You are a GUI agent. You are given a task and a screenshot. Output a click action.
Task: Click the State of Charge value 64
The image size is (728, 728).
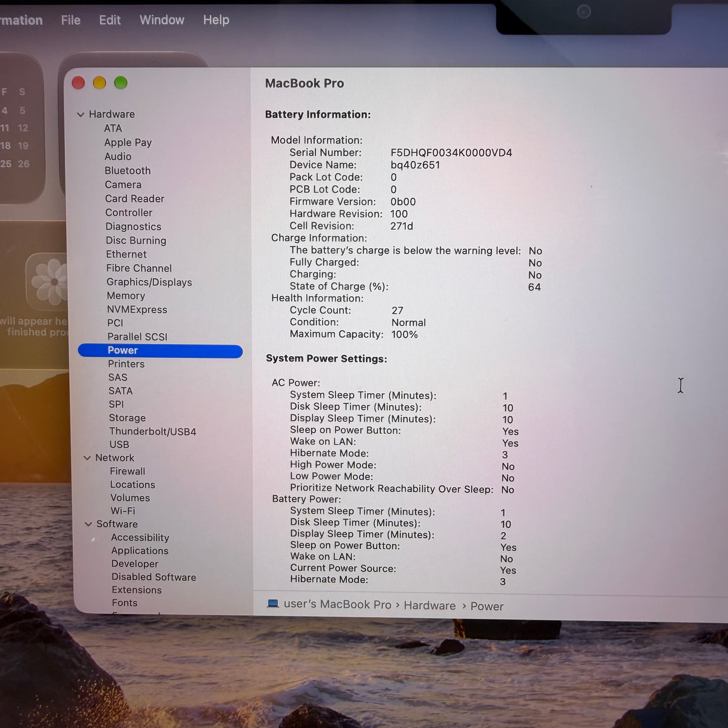(x=534, y=288)
